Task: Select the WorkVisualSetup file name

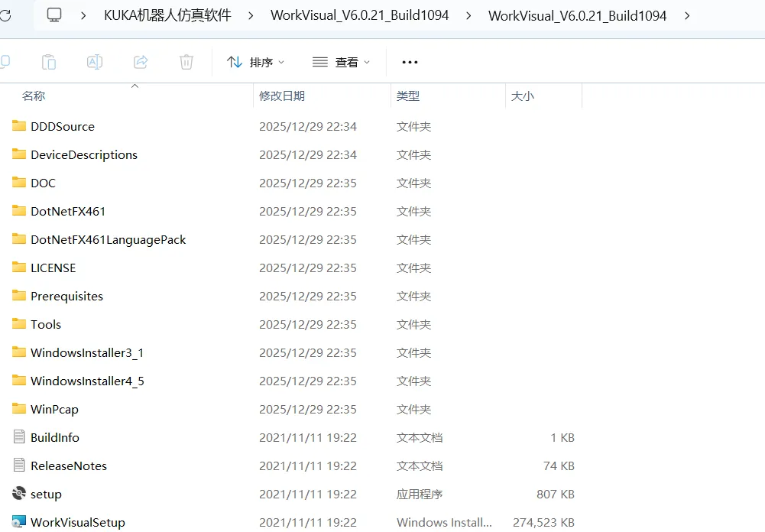Action: click(78, 523)
